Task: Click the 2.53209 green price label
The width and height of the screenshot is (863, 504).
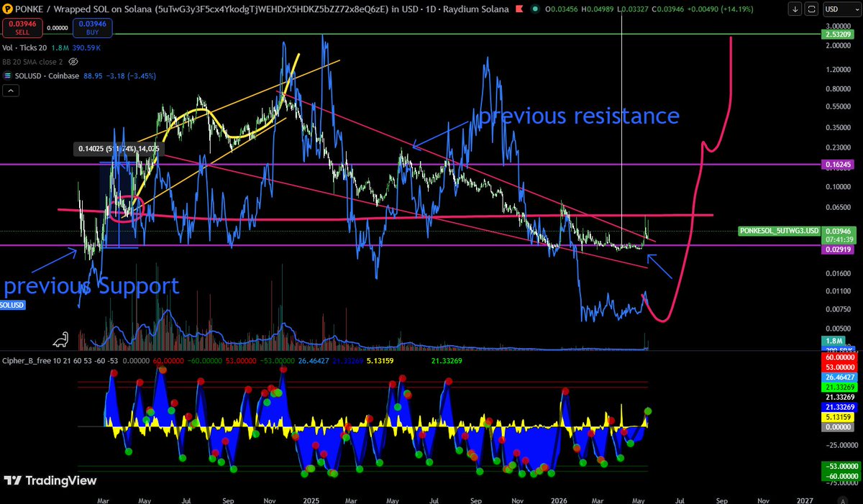Action: [839, 34]
